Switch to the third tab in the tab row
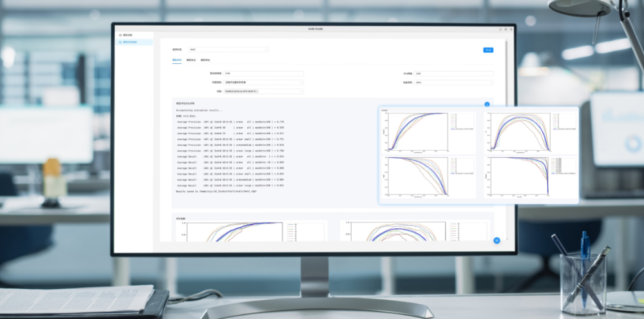This screenshot has width=644, height=319. click(x=205, y=60)
